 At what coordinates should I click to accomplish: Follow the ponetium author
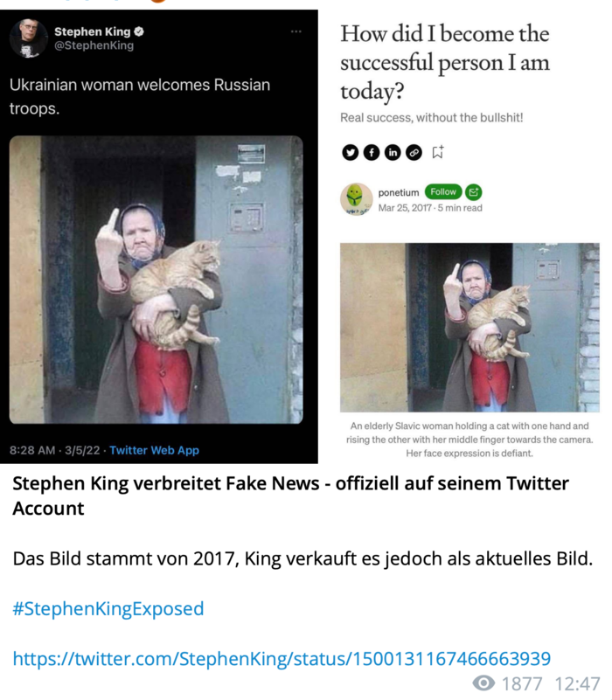click(x=443, y=192)
